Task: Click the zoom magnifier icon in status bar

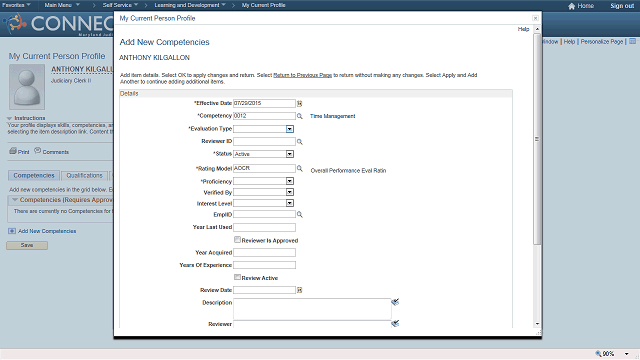Action: tap(598, 353)
